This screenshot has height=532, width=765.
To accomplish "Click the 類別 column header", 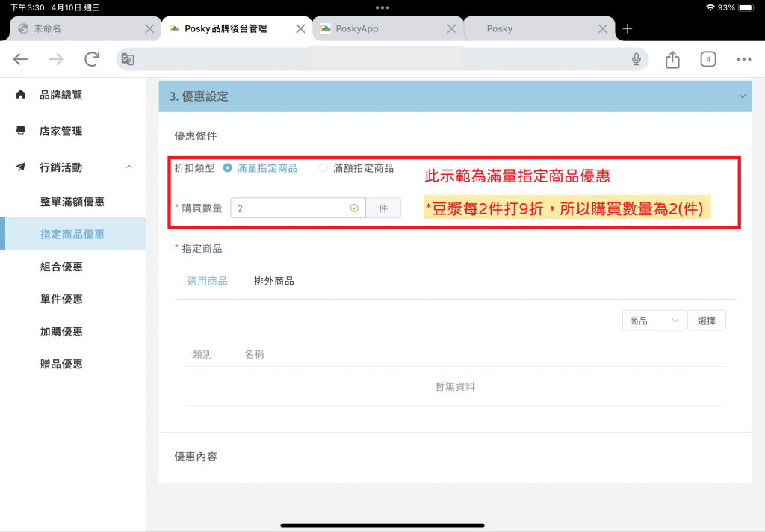I will [202, 354].
